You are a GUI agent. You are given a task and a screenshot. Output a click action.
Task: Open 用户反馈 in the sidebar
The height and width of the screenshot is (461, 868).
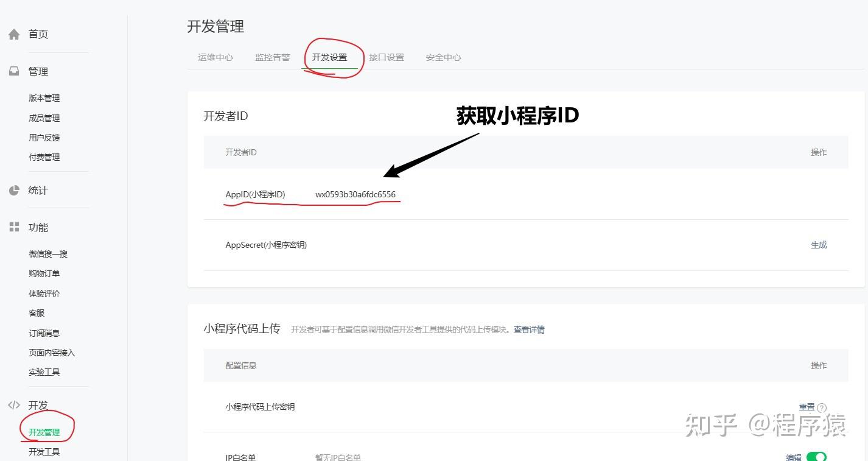tap(44, 138)
